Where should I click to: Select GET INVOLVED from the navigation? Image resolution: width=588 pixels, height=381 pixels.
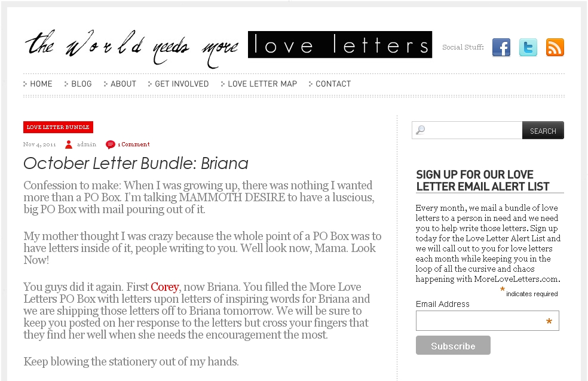point(181,84)
